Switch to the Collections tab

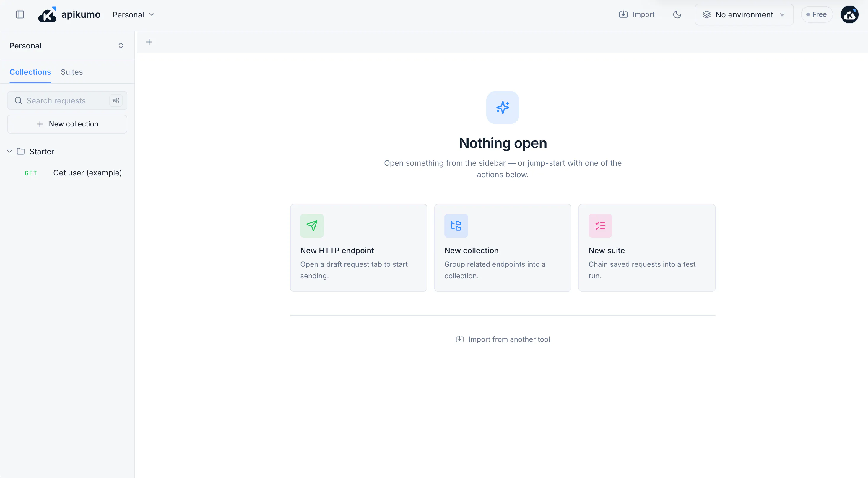click(x=30, y=72)
